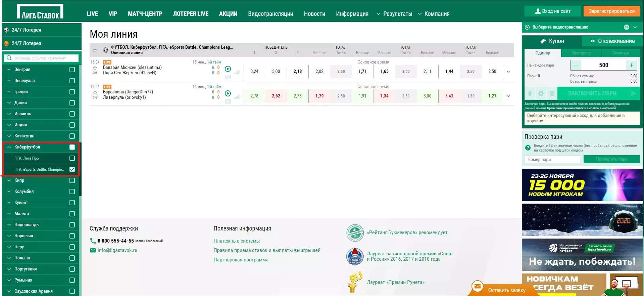Expand more markets for the Бавария Мюнхен match
644x296 pixels.
point(508,72)
